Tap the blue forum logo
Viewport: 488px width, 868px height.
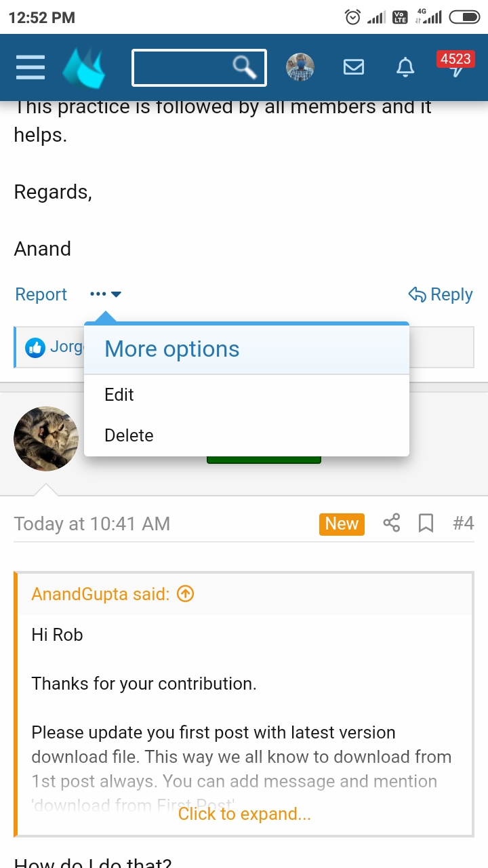pos(84,68)
